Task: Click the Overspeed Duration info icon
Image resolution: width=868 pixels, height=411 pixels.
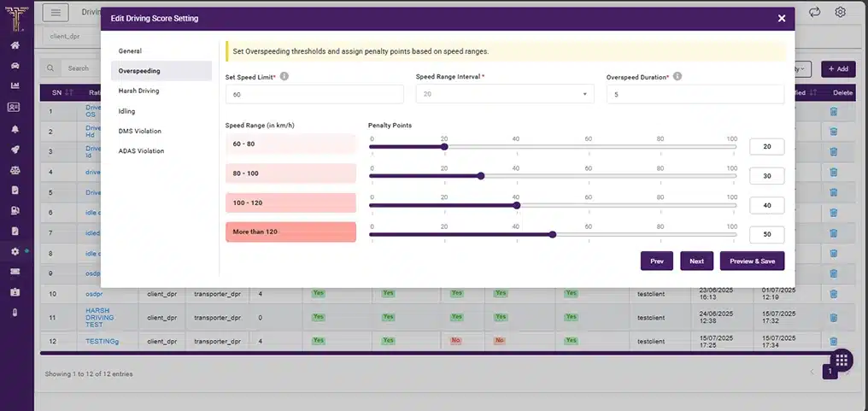Action: click(677, 76)
